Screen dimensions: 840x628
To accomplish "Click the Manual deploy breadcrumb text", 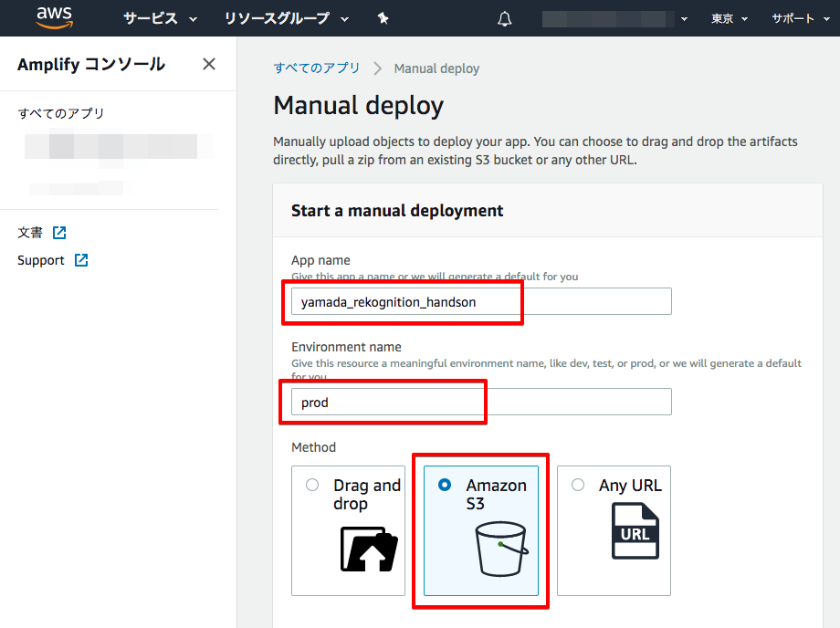I will [x=436, y=68].
